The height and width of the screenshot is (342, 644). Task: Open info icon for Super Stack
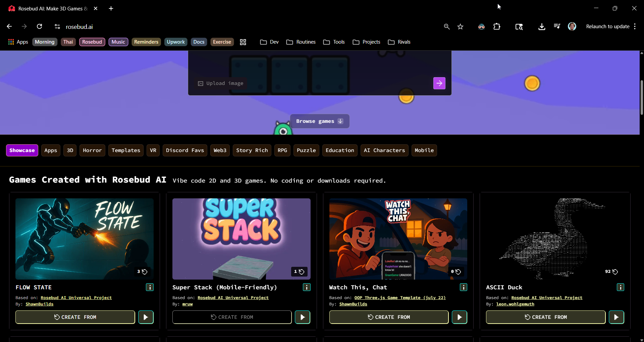[307, 287]
